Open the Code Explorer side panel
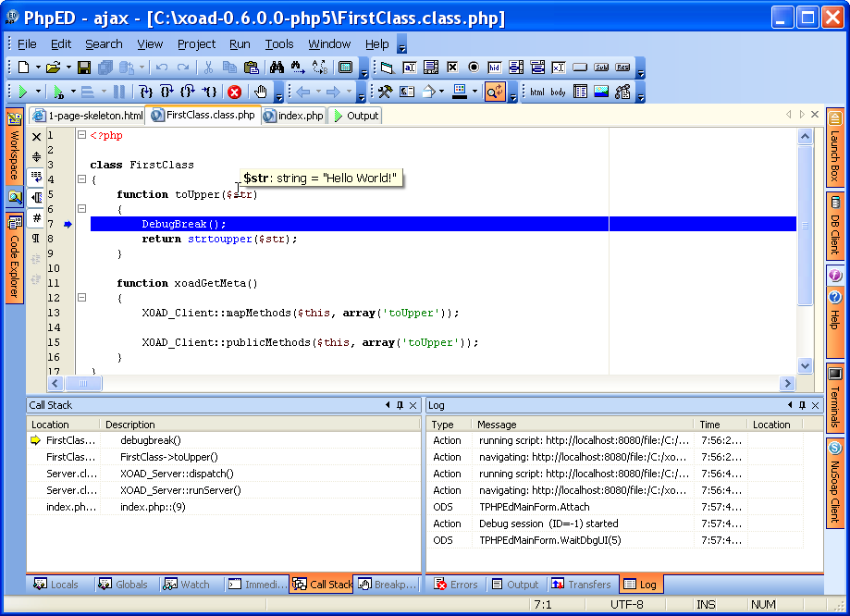The width and height of the screenshot is (850, 616). tap(15, 258)
